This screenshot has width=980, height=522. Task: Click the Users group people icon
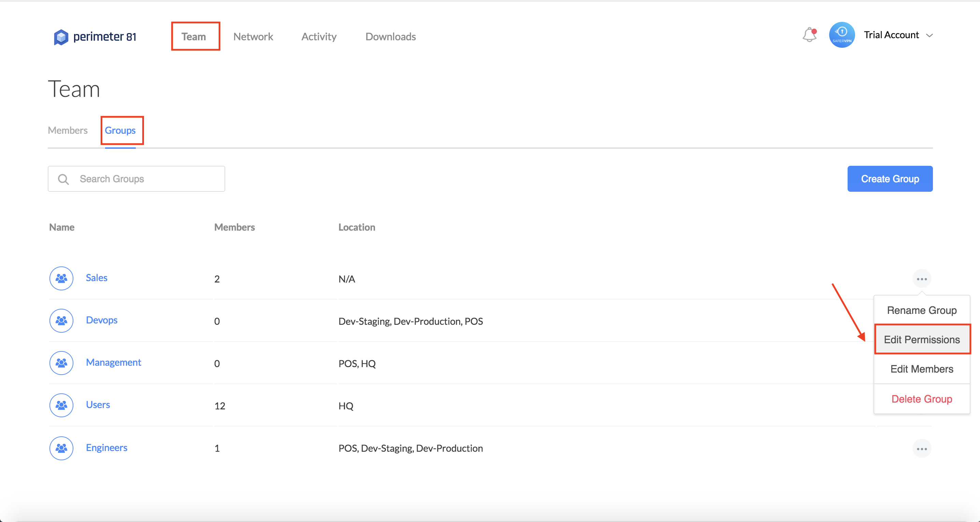click(x=61, y=405)
